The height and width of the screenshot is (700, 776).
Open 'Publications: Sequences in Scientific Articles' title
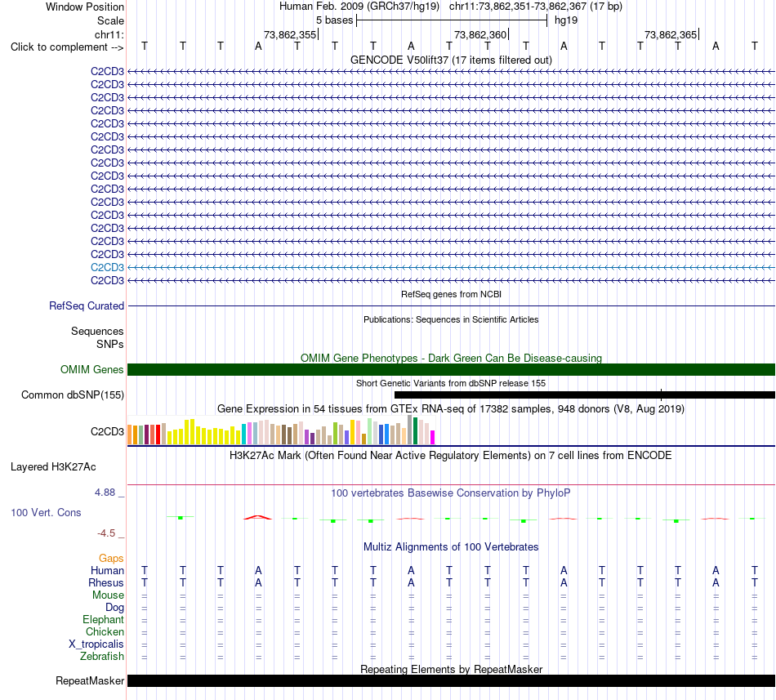451,319
